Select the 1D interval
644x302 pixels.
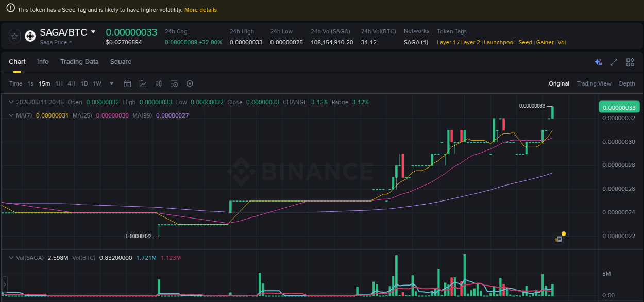(x=84, y=83)
